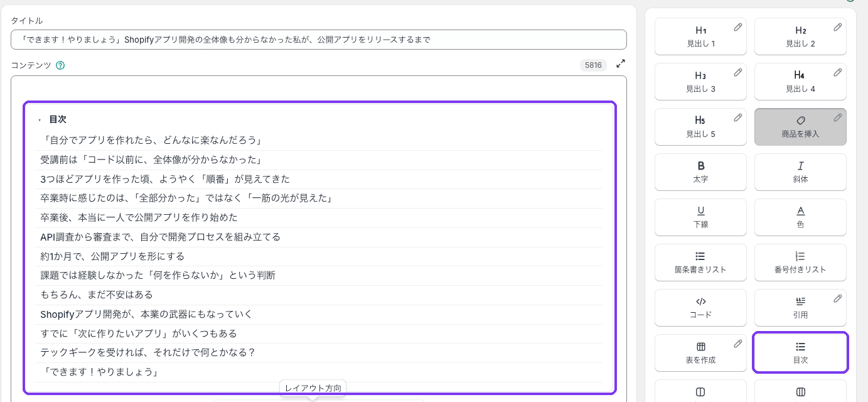The height and width of the screenshot is (402, 868).
Task: Insert a コード code block
Action: (x=700, y=308)
